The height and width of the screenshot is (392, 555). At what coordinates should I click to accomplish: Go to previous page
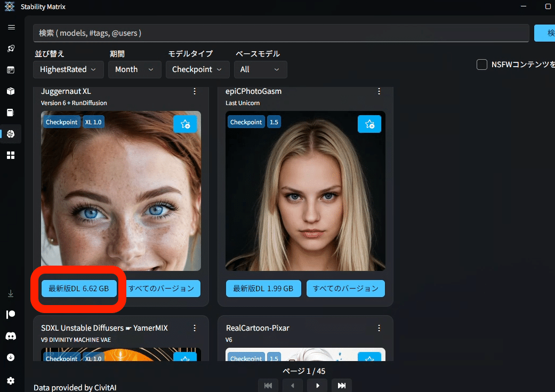click(293, 385)
